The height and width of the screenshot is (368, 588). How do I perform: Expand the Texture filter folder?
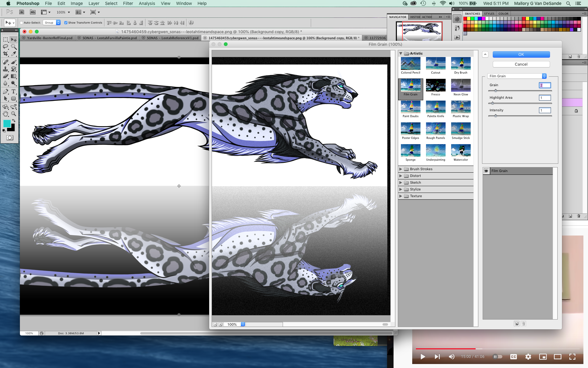(401, 196)
